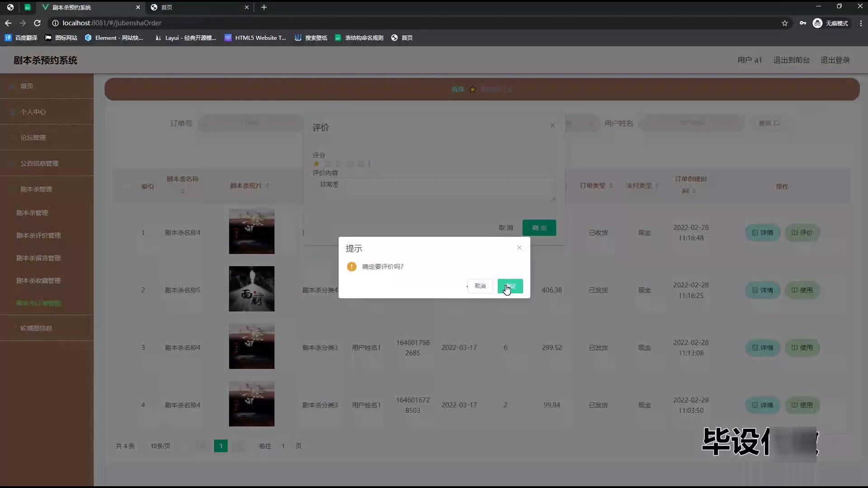Open row 1 剧本杀 photo thumbnail

(251, 231)
